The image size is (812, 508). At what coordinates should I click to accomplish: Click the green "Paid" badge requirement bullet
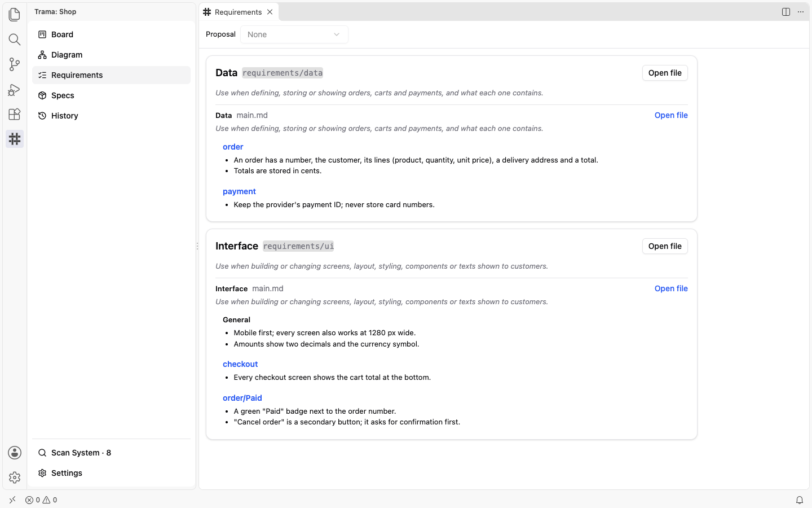click(x=315, y=411)
